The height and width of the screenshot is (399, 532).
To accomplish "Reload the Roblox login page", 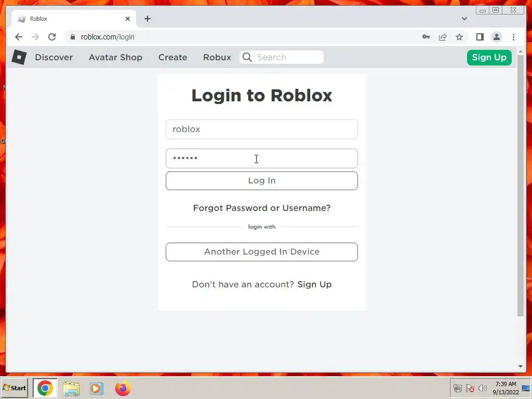I will pyautogui.click(x=52, y=37).
